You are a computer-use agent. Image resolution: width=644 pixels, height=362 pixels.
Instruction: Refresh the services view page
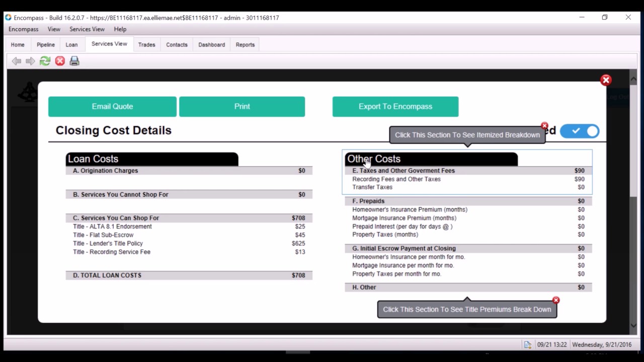point(45,61)
